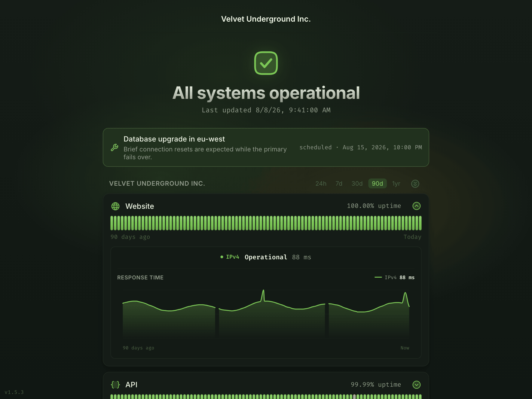Click the All systems operational heading

266,93
